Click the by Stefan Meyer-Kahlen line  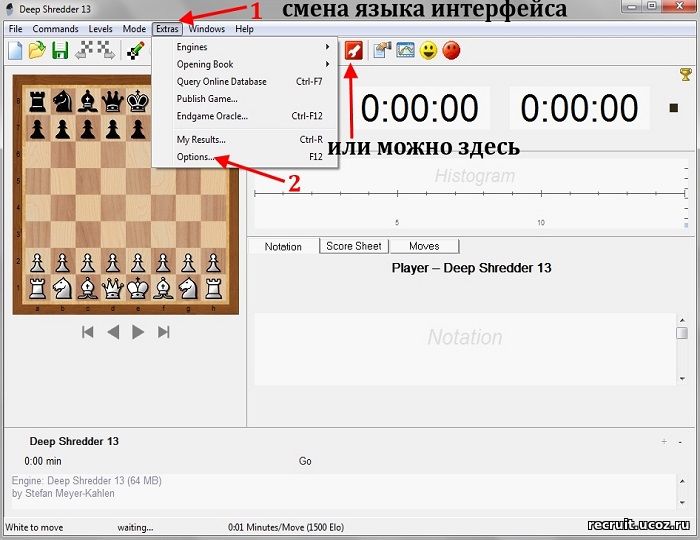tap(63, 494)
